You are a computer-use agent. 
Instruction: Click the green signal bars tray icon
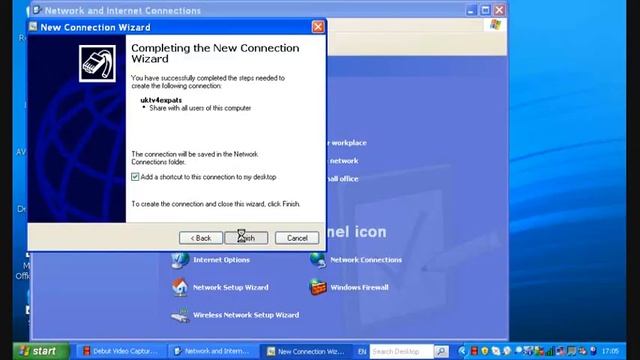point(549,351)
